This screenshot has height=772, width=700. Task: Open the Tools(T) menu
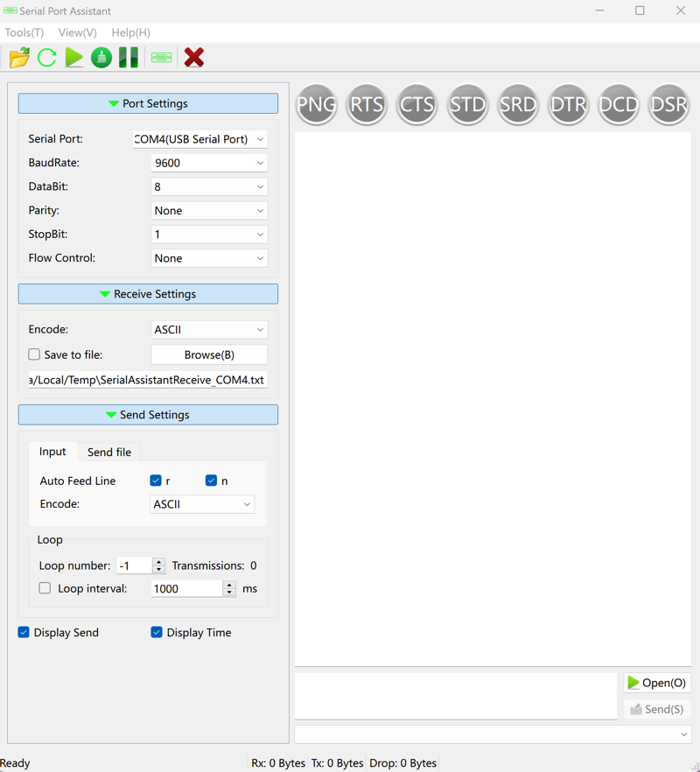[24, 32]
